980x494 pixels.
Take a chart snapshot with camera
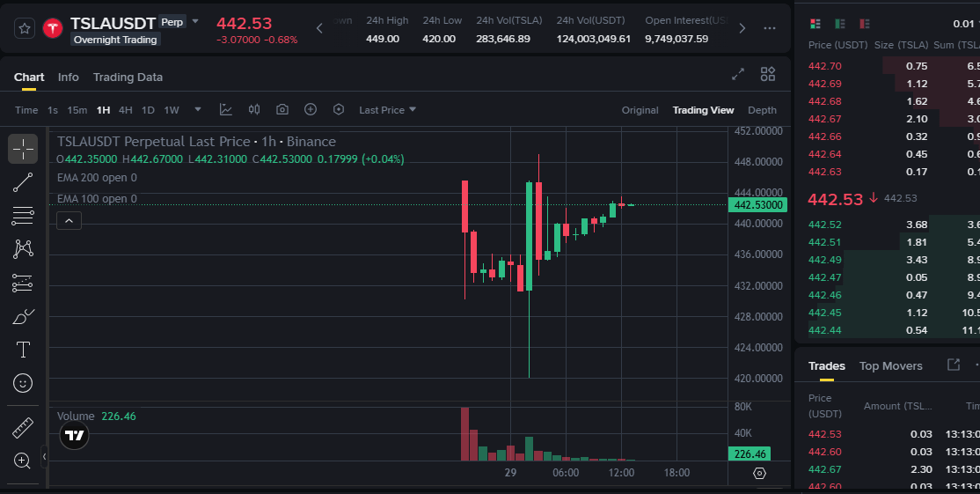pyautogui.click(x=282, y=109)
